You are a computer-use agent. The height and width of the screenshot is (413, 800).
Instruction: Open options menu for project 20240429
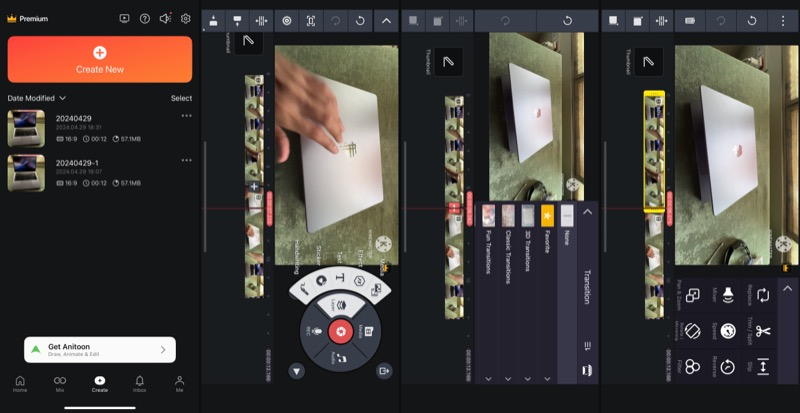tap(186, 117)
